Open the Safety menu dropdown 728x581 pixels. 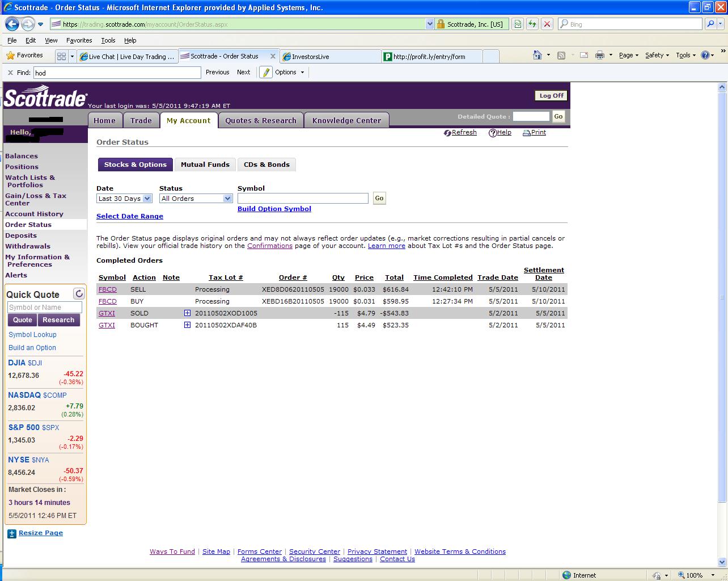point(657,55)
